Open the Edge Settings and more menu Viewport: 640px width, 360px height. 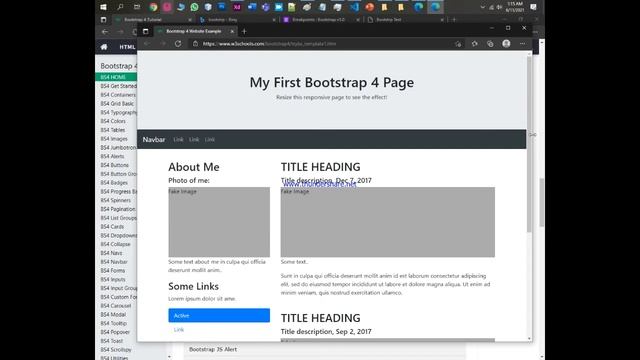coord(522,44)
